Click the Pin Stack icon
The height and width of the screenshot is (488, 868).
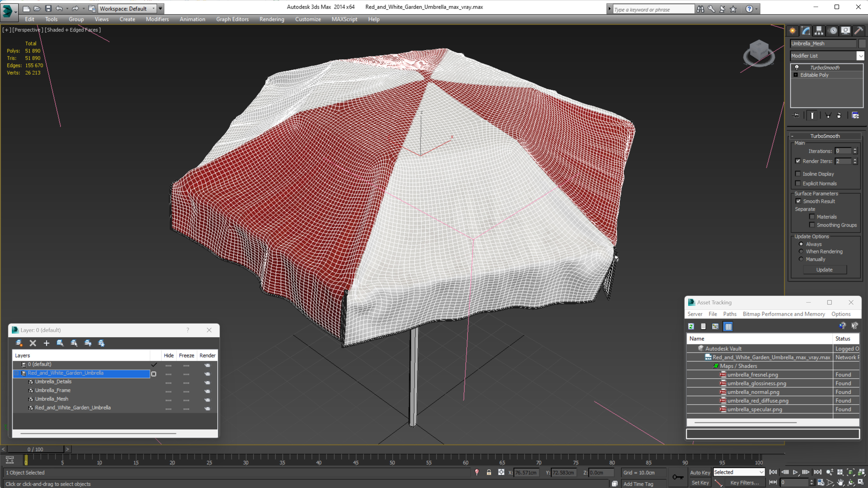point(796,115)
